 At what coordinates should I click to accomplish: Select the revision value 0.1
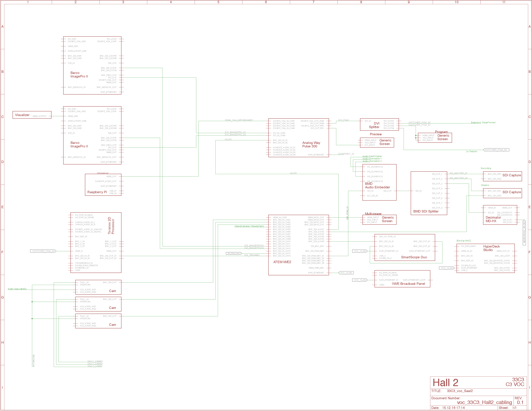tap(520, 402)
